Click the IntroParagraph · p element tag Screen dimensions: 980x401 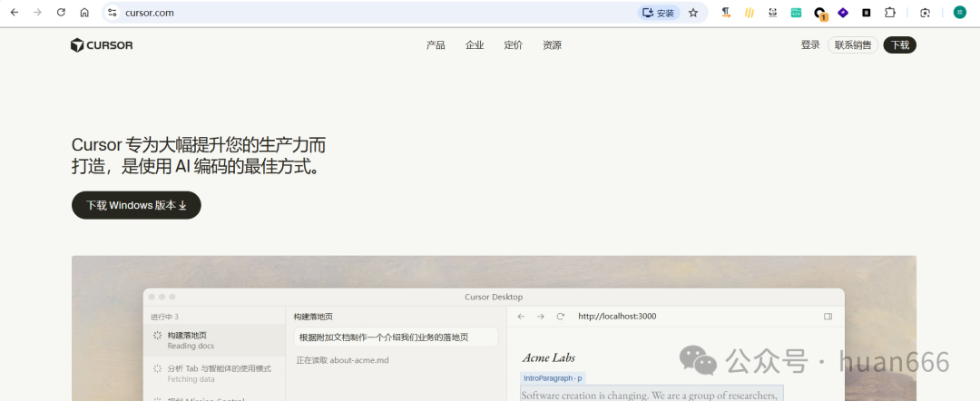coord(553,378)
